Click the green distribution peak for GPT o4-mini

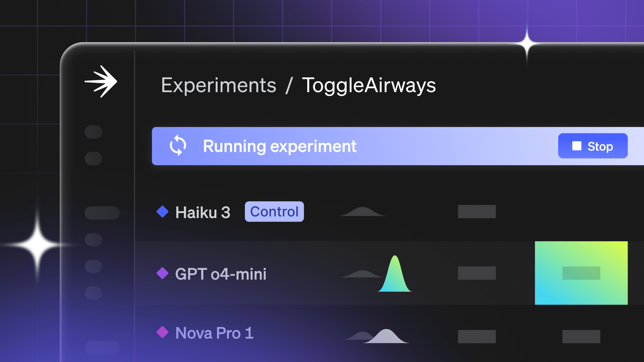pos(395,275)
